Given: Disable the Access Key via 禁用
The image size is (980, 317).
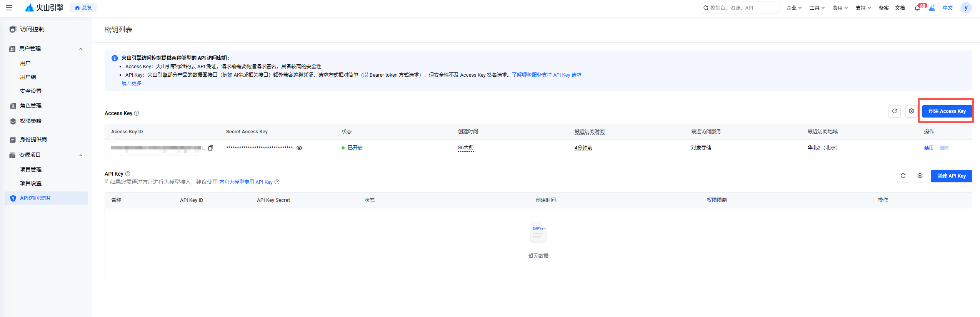Looking at the screenshot, I should [929, 148].
